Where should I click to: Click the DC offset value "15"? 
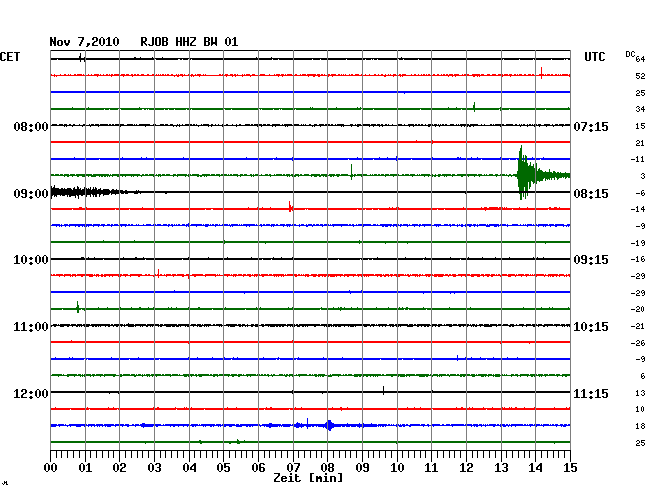point(640,126)
